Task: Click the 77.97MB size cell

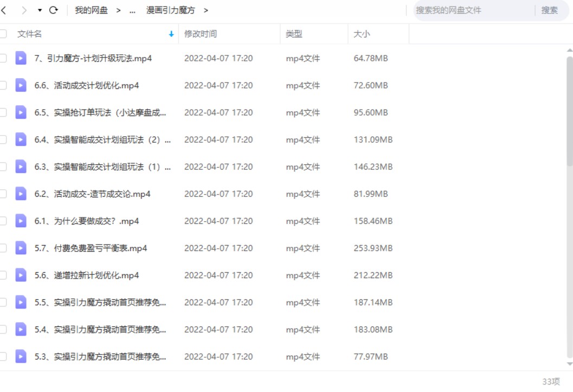Action: [x=371, y=357]
